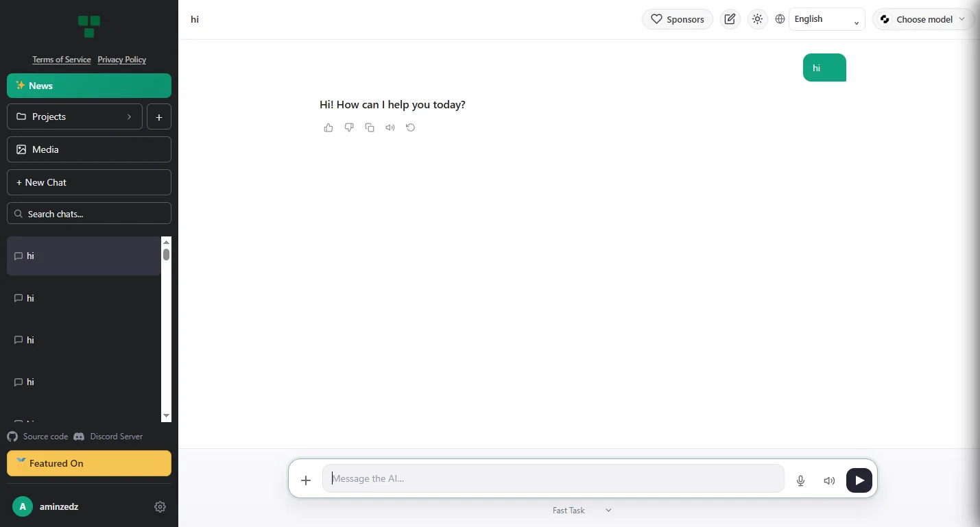Viewport: 980px width, 527px height.
Task: Click the microphone icon in the message bar
Action: [x=800, y=480]
